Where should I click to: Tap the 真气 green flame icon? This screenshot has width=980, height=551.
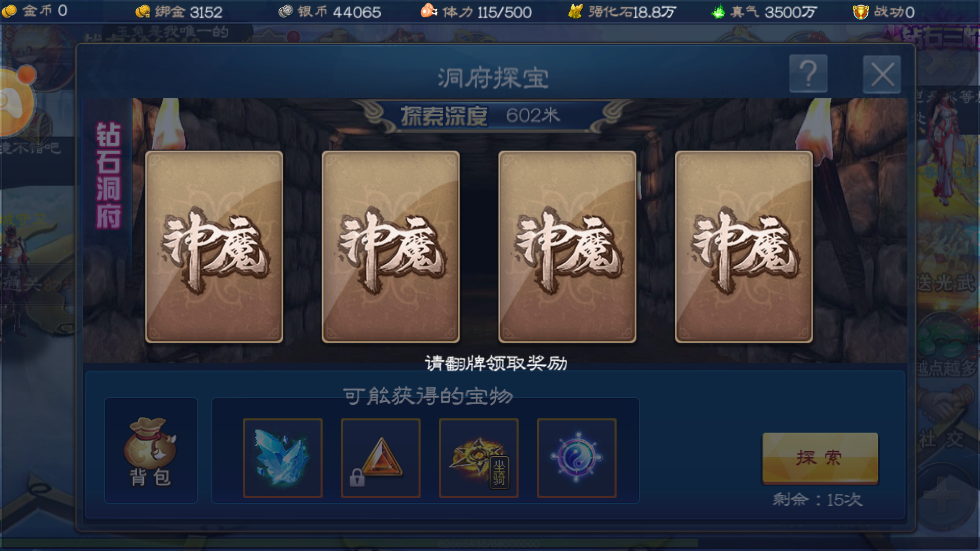click(718, 11)
